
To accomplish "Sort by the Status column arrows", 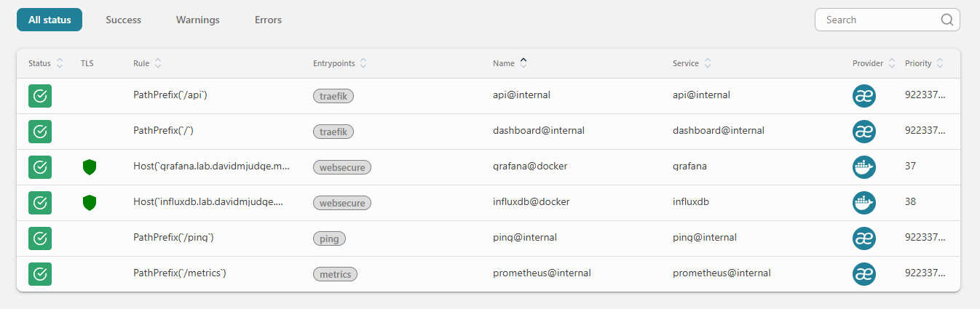I will coord(60,63).
